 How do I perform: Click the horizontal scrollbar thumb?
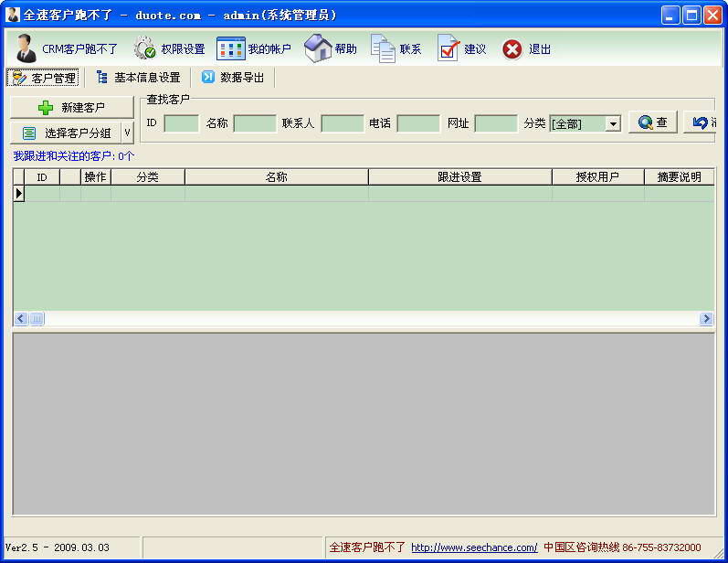click(37, 319)
